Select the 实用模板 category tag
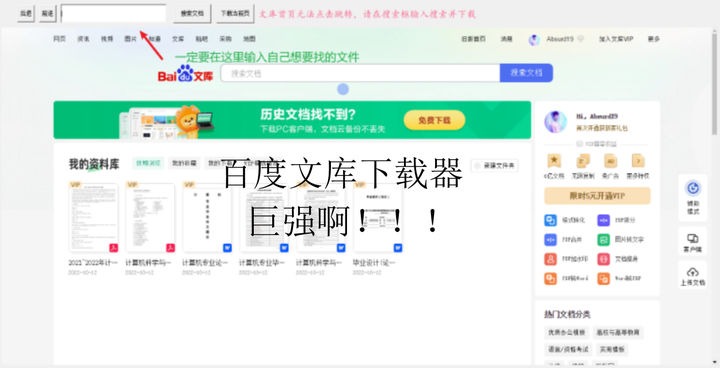720x368 pixels. tap(612, 350)
